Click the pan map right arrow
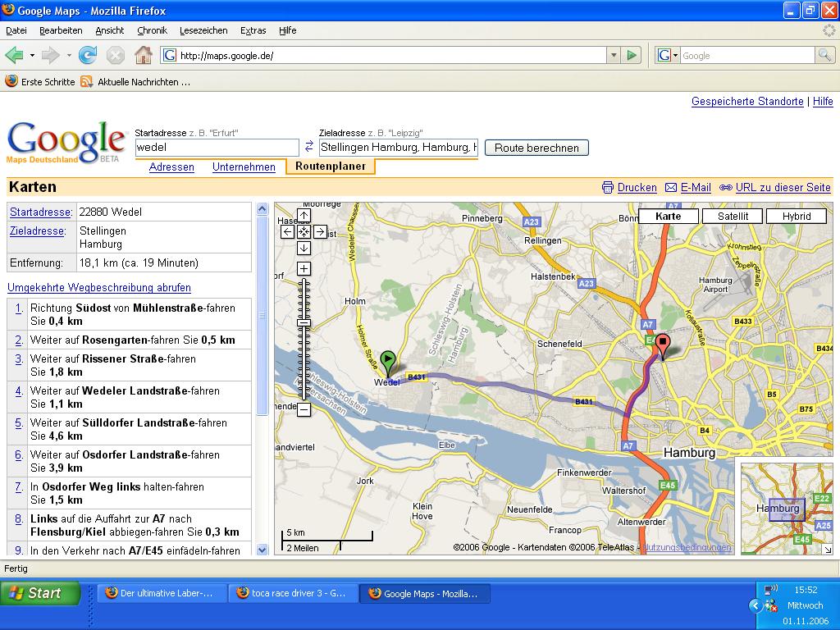The width and height of the screenshot is (840, 630). point(320,232)
